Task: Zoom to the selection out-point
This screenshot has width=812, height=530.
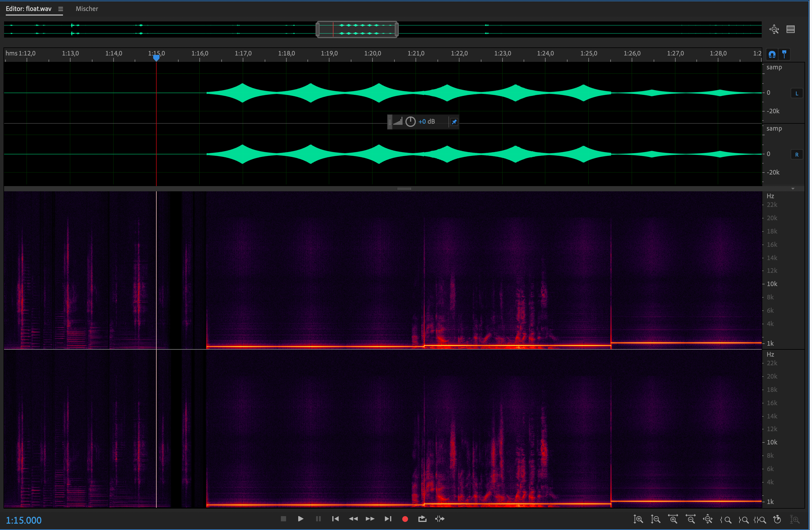Action: 744,519
